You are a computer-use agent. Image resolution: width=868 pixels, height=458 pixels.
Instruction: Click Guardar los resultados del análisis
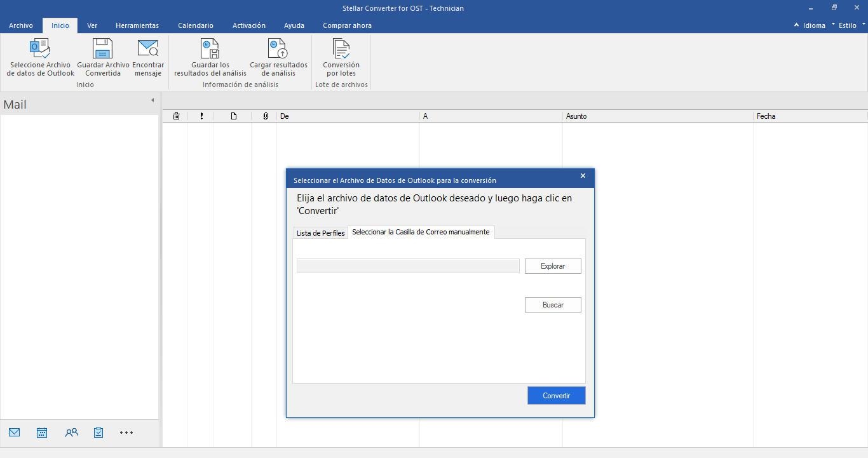[x=210, y=57]
